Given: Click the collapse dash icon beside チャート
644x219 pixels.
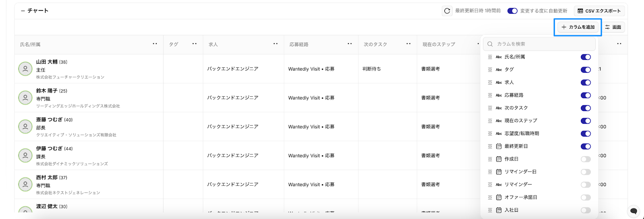Looking at the screenshot, I should click(x=23, y=11).
